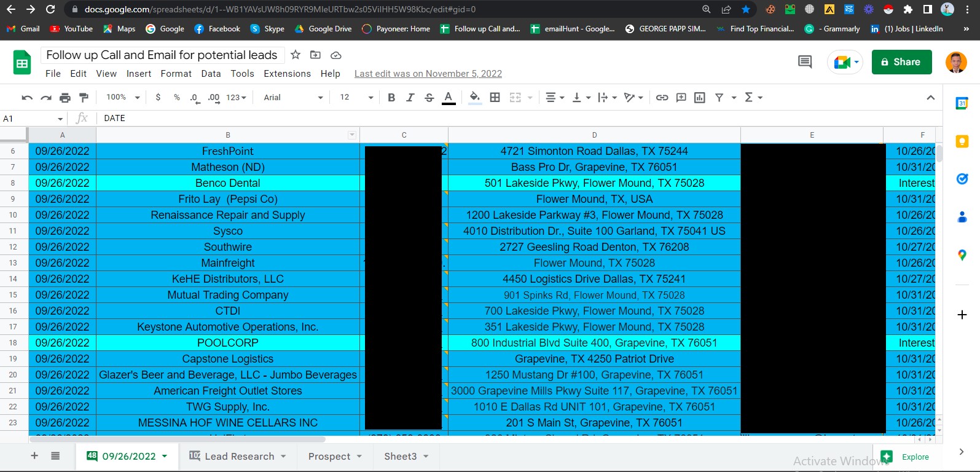This screenshot has height=472, width=980.
Task: Open the Edit menu
Action: click(78, 74)
